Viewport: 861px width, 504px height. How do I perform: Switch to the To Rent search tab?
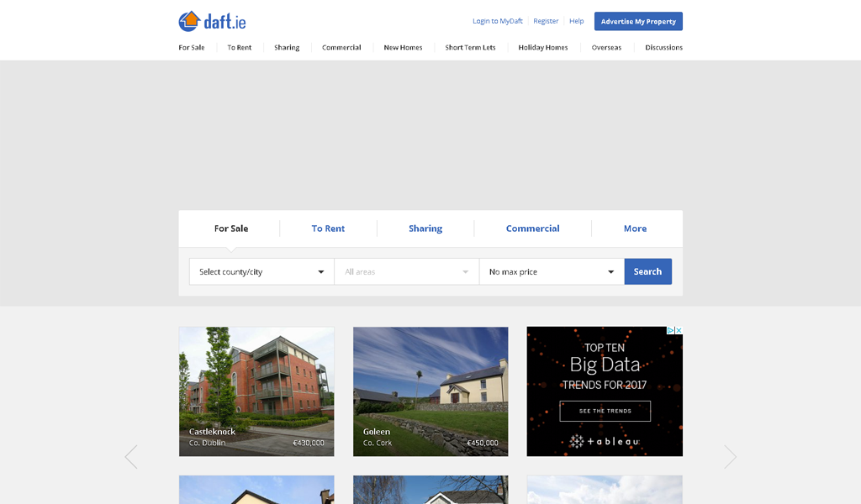pyautogui.click(x=328, y=228)
